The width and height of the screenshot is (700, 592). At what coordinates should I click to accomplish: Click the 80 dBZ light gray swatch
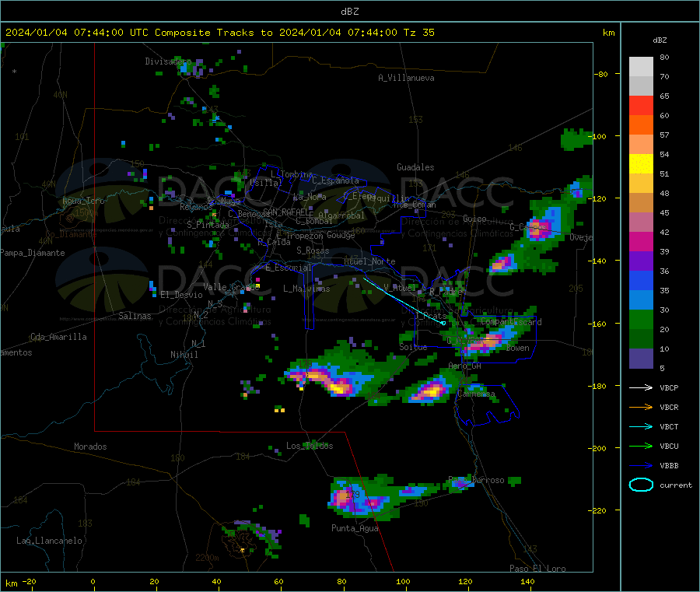[641, 67]
